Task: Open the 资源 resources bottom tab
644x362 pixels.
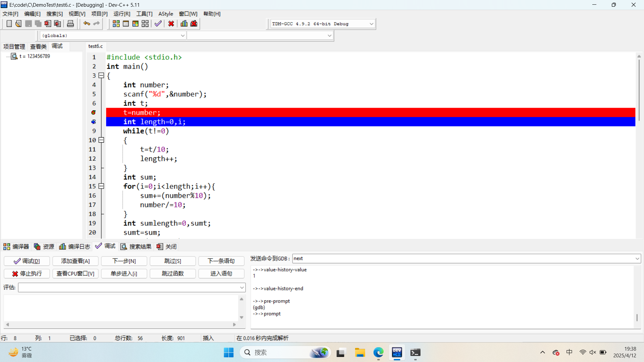Action: 44,247
